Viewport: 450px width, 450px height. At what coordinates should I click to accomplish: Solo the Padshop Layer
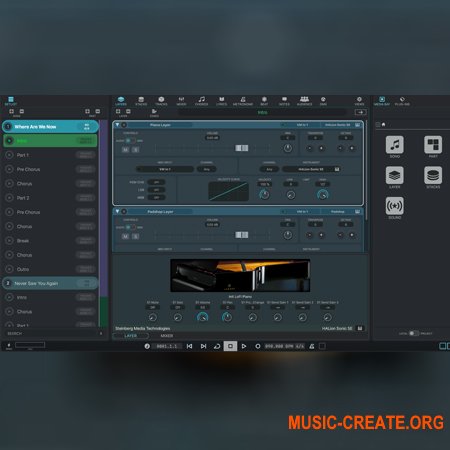(x=135, y=236)
